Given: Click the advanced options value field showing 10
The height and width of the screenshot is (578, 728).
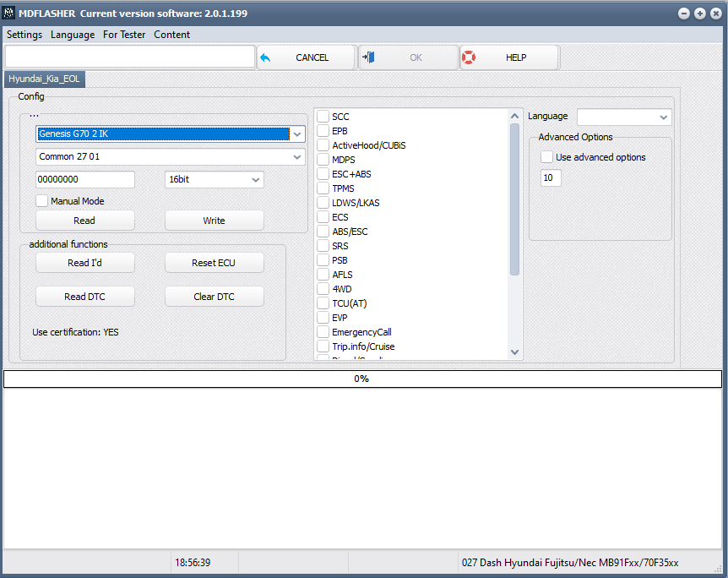Looking at the screenshot, I should pyautogui.click(x=551, y=178).
